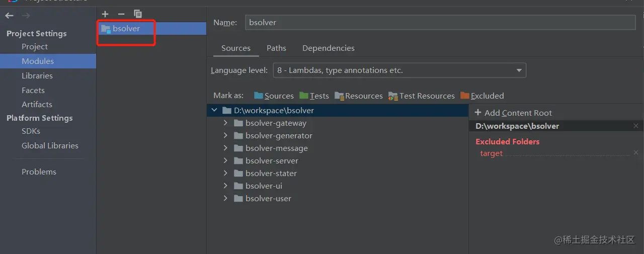The image size is (644, 254).
Task: Mark folder as Tests
Action: pyautogui.click(x=314, y=96)
